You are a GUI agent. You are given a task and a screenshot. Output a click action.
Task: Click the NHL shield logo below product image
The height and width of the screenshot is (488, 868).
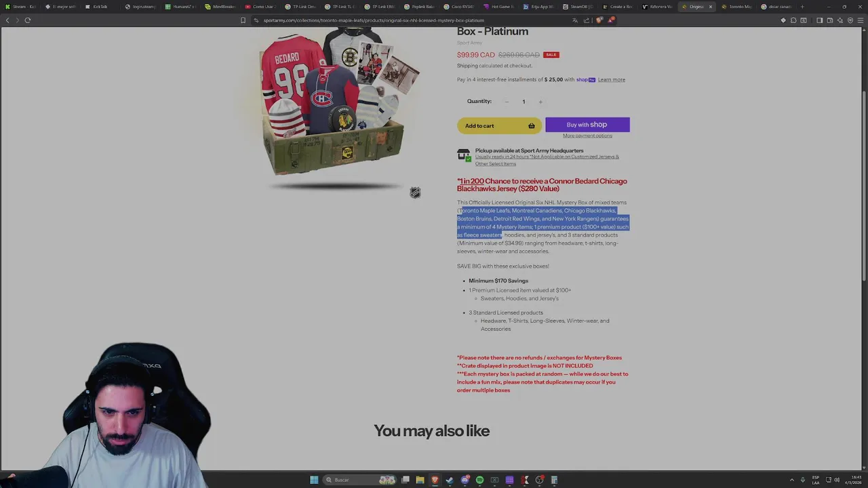pos(415,193)
